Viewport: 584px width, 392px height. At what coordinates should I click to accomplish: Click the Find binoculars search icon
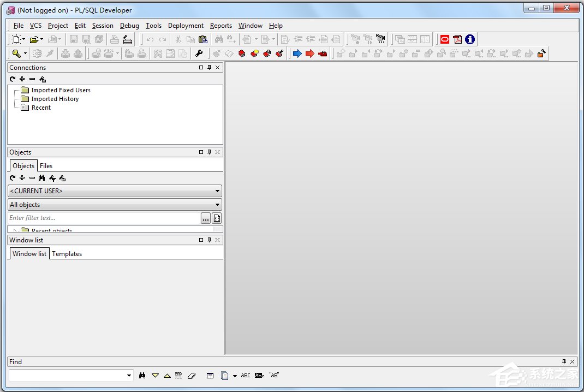(x=142, y=376)
